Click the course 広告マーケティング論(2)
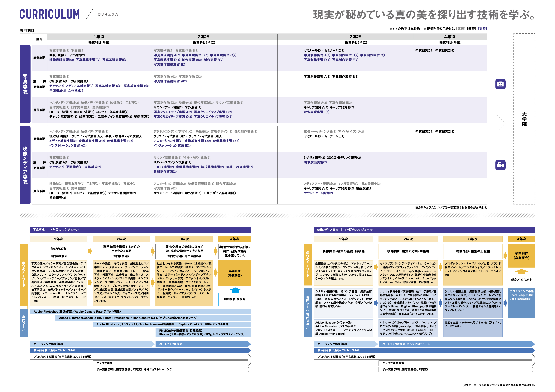This screenshot has width=555, height=392. tap(320, 132)
